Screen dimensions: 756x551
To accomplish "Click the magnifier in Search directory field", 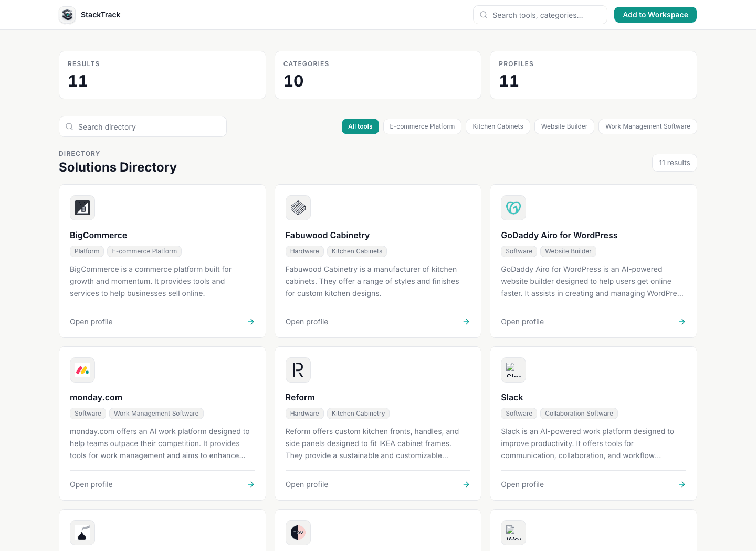I will tap(69, 126).
